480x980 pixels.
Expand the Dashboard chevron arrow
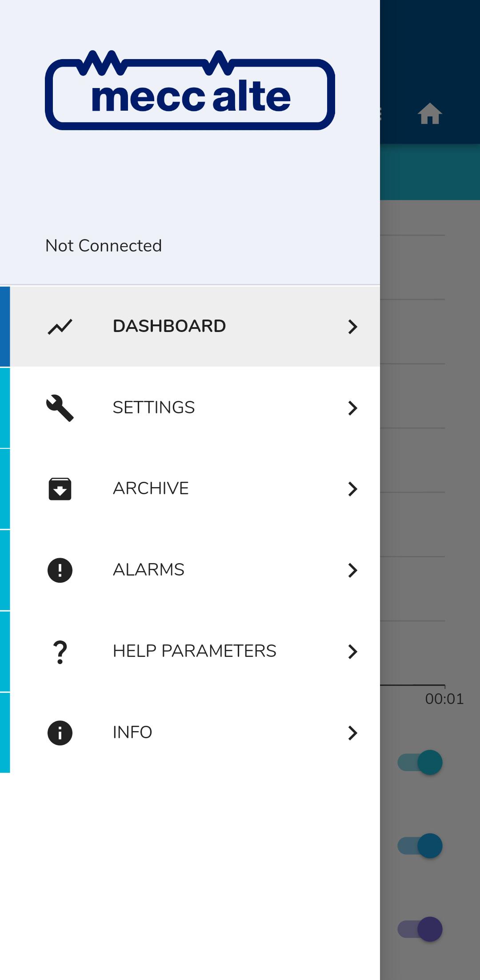tap(352, 327)
